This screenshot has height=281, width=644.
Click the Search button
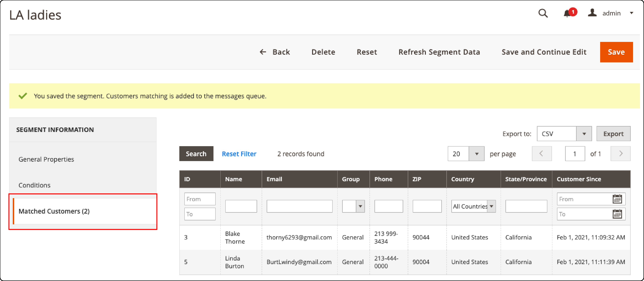click(196, 154)
